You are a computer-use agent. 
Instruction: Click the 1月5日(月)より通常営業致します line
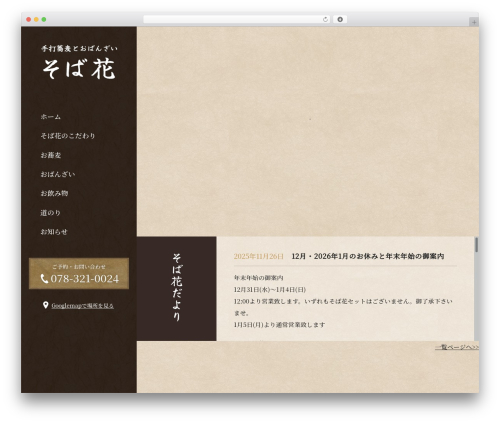pyautogui.click(x=279, y=325)
